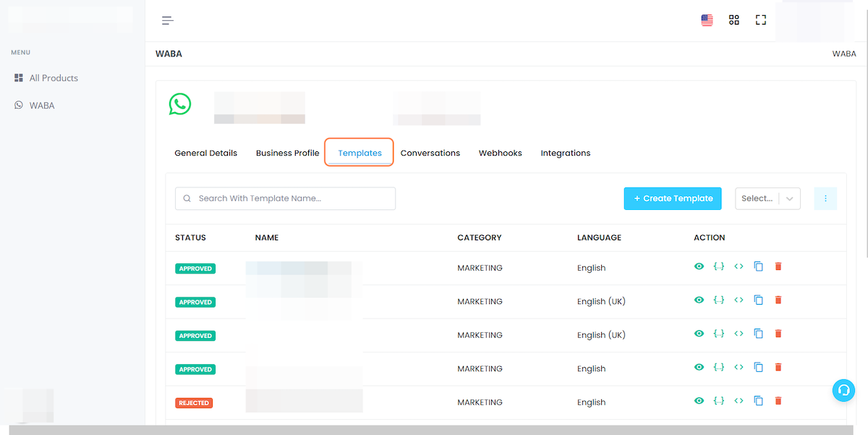Image resolution: width=868 pixels, height=435 pixels.
Task: Delete the second listed template
Action: [778, 300]
